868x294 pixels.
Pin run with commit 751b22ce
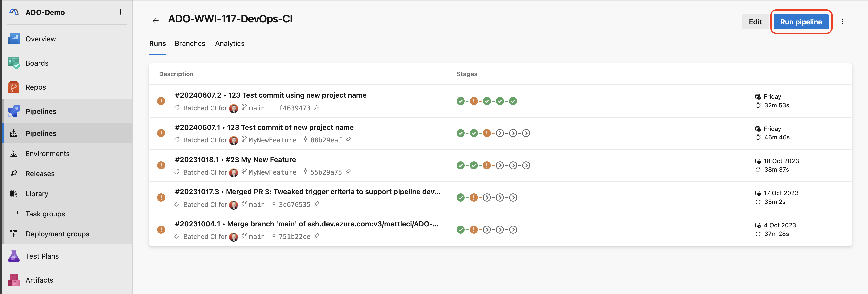pyautogui.click(x=317, y=236)
